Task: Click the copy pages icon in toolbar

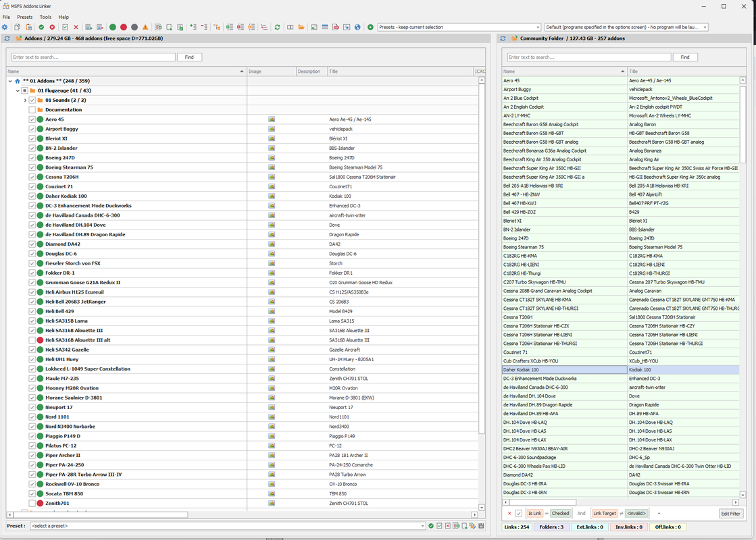Action: coord(18,28)
